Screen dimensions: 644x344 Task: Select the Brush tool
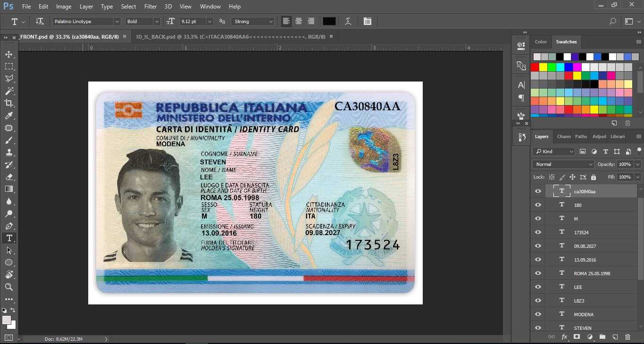(x=9, y=140)
